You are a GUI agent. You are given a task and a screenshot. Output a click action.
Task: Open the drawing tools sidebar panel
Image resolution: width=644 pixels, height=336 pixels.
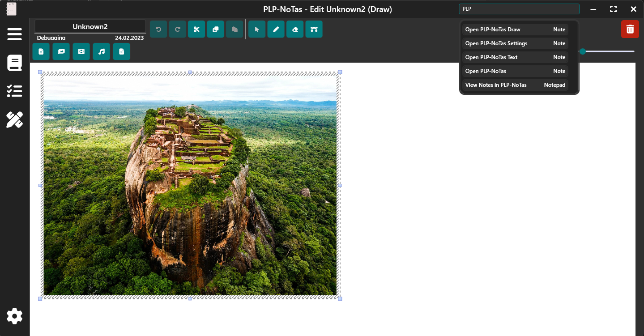pyautogui.click(x=14, y=119)
